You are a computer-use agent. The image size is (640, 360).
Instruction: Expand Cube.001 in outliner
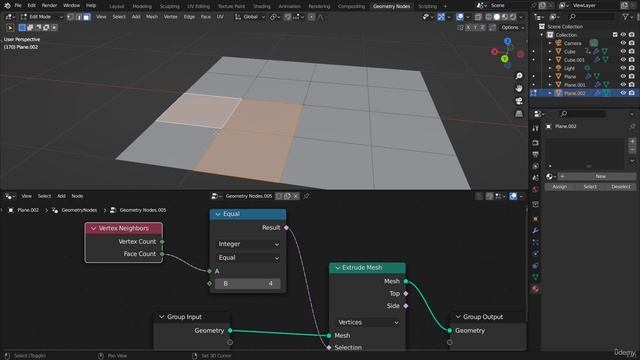pyautogui.click(x=550, y=60)
